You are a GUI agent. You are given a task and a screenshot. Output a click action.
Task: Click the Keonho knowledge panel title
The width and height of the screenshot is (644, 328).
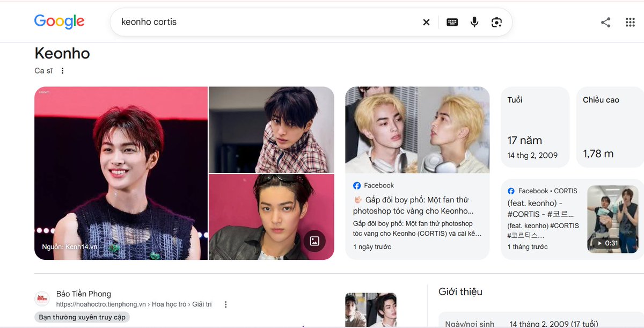pyautogui.click(x=62, y=53)
